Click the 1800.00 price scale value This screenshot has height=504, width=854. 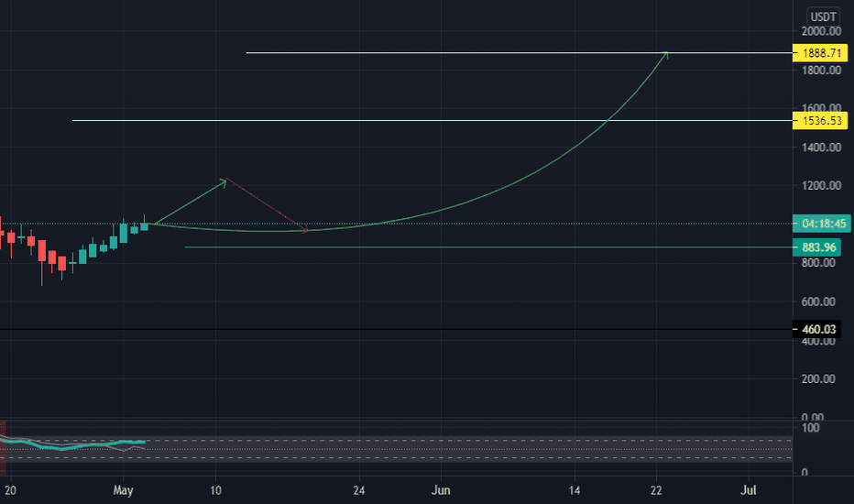821,71
